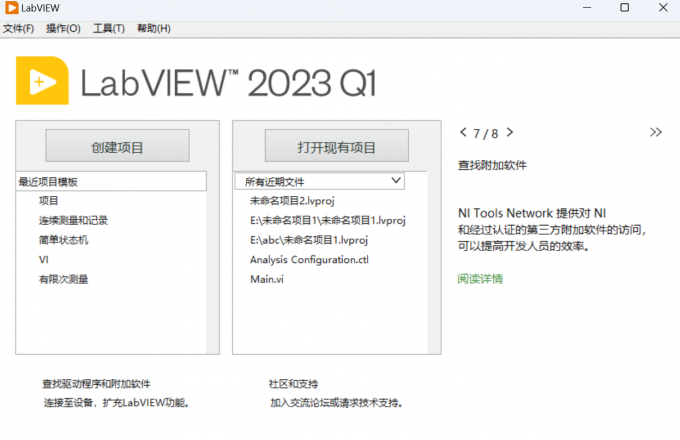
Task: Select the VI template
Action: (44, 260)
